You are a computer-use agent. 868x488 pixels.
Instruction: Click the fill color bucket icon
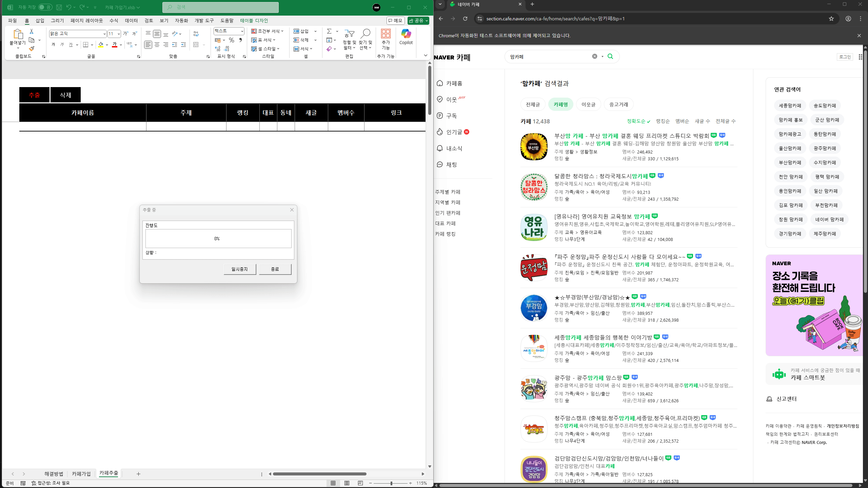click(101, 45)
